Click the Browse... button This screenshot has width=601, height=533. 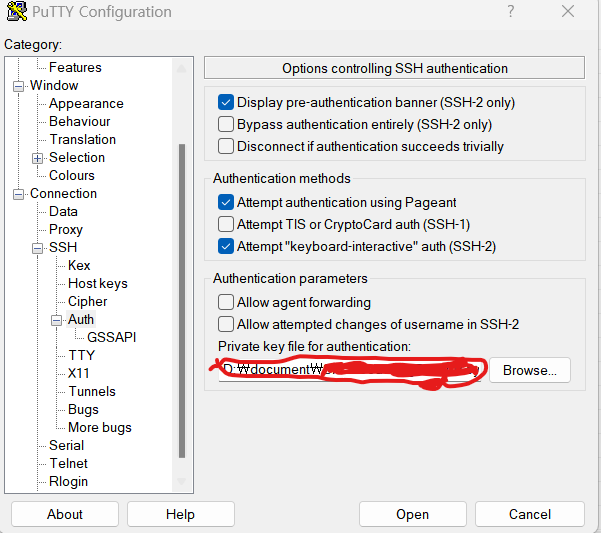(530, 371)
